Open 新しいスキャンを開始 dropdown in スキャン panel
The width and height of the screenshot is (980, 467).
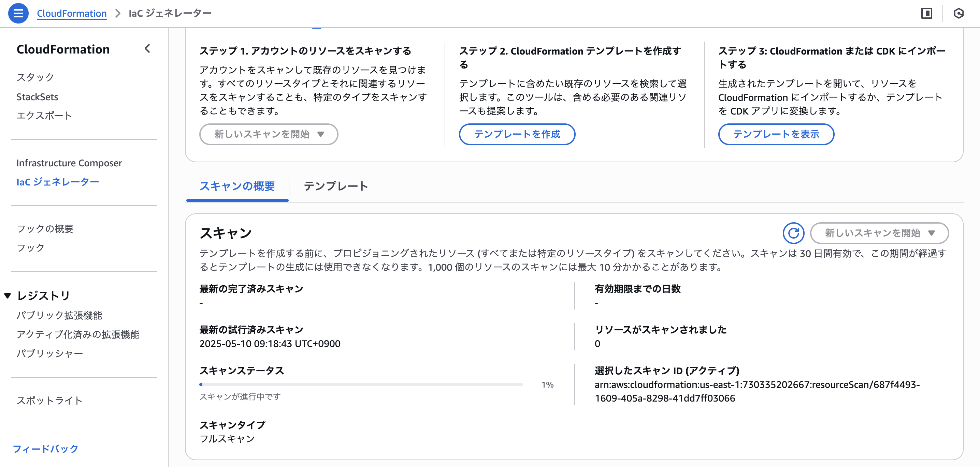(879, 233)
